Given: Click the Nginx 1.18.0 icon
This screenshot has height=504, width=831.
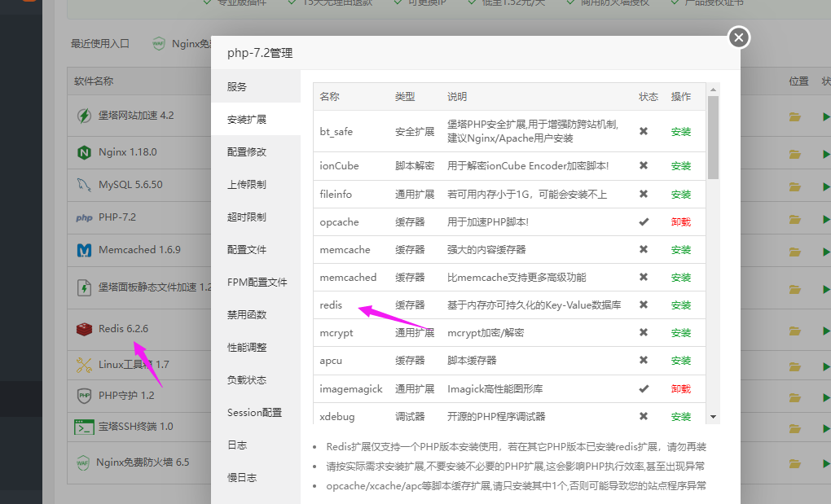Looking at the screenshot, I should pyautogui.click(x=84, y=152).
